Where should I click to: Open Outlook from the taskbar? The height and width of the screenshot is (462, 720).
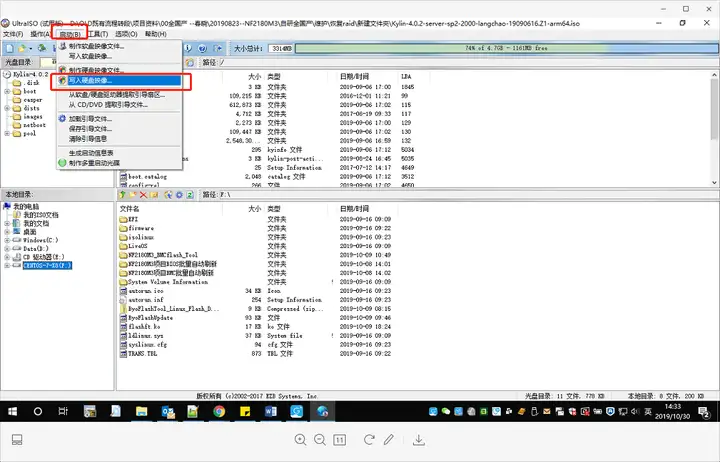(x=168, y=411)
